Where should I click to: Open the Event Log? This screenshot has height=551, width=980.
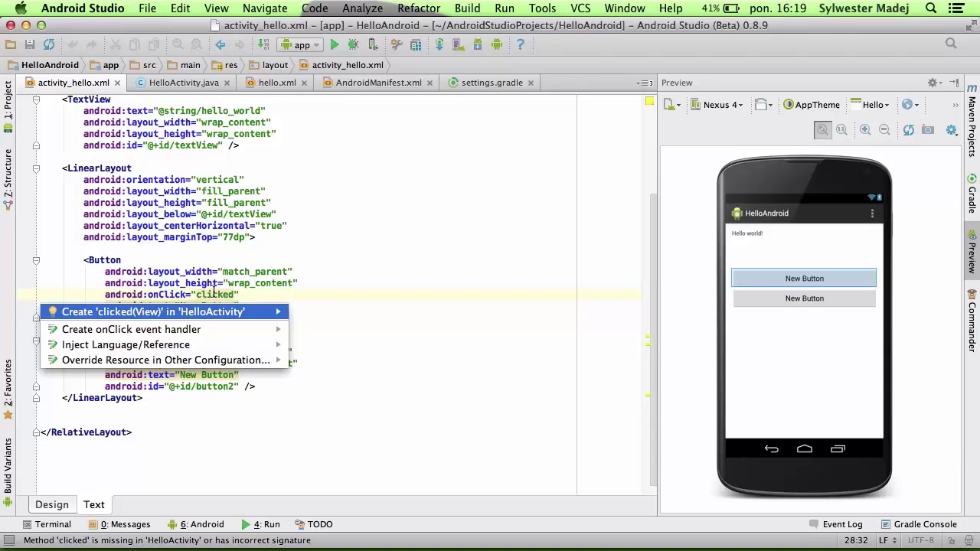835,524
